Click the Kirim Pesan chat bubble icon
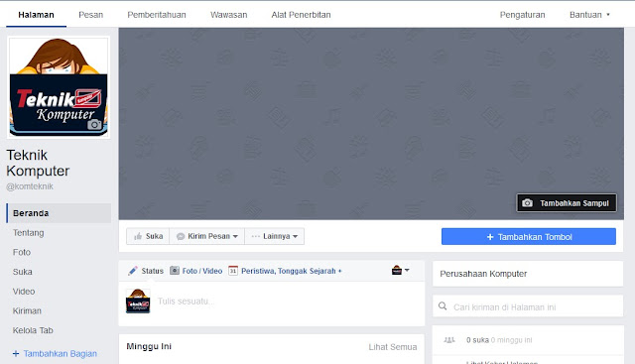The width and height of the screenshot is (635, 364). [x=181, y=236]
